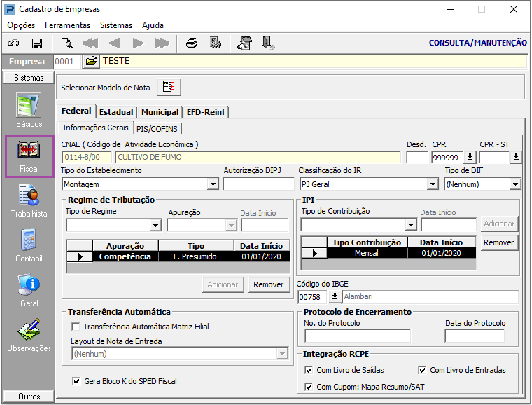Viewport: 532px width, 405px height.
Task: Click the building report toolbar icon
Action: click(215, 43)
